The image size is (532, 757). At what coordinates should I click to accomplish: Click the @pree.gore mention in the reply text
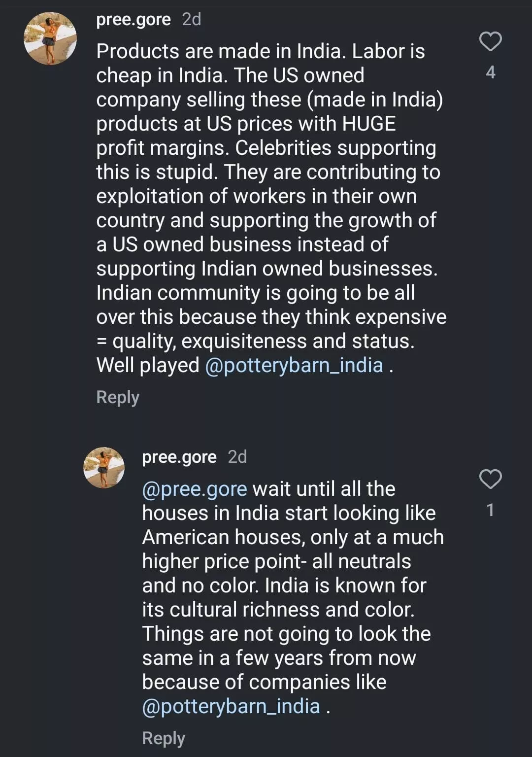195,489
